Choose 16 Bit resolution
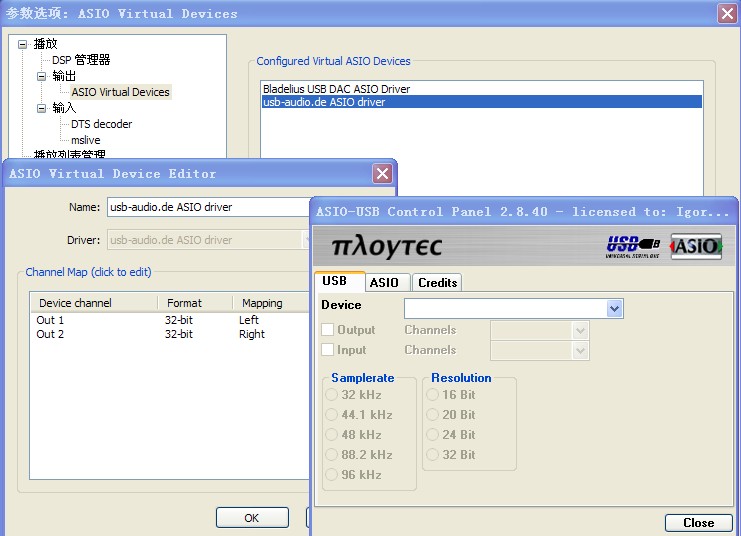Screen dimensions: 741x536 pos(432,395)
